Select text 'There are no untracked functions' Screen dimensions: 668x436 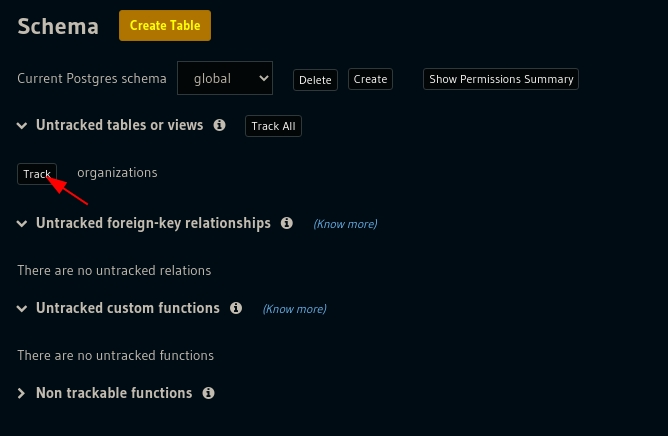click(115, 355)
